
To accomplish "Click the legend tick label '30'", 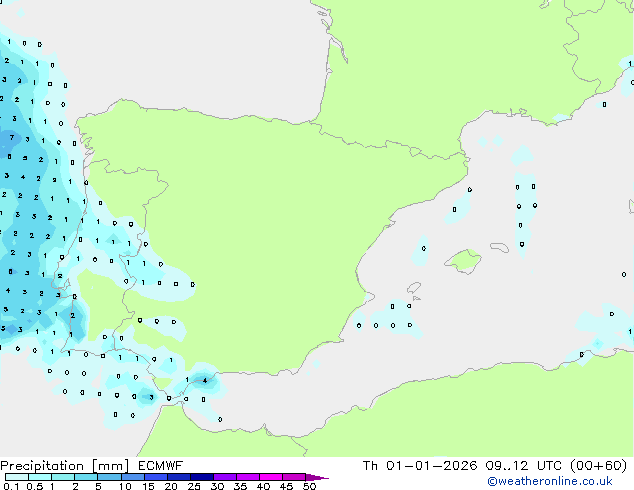I will click(217, 486).
